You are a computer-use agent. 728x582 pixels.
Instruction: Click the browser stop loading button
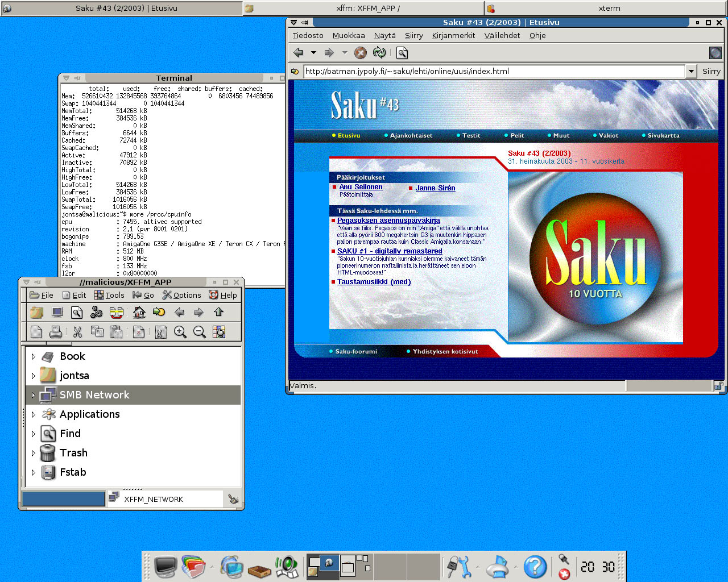361,53
